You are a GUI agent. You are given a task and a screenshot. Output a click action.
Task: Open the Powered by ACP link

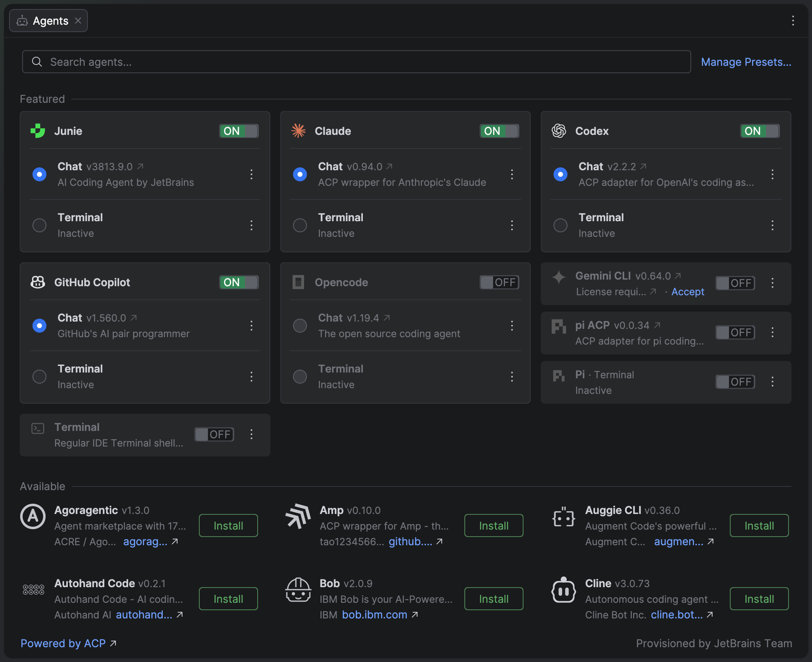[68, 643]
